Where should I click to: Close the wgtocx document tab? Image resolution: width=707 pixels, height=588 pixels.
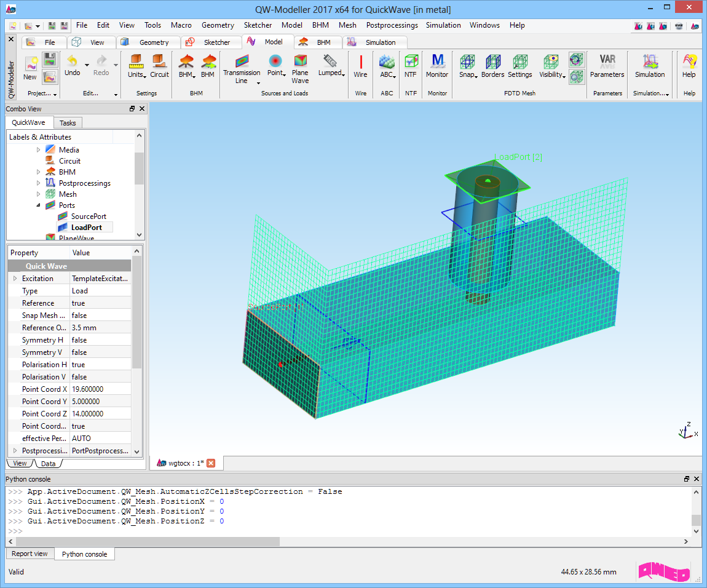tap(211, 463)
